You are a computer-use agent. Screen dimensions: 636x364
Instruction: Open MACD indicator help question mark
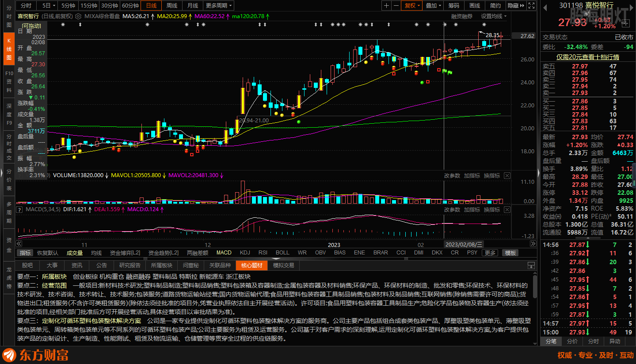(19, 209)
